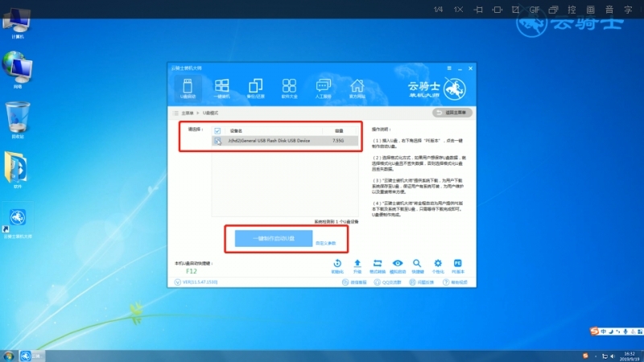
Task: Click the F12 boot hotkey text
Action: (x=192, y=271)
